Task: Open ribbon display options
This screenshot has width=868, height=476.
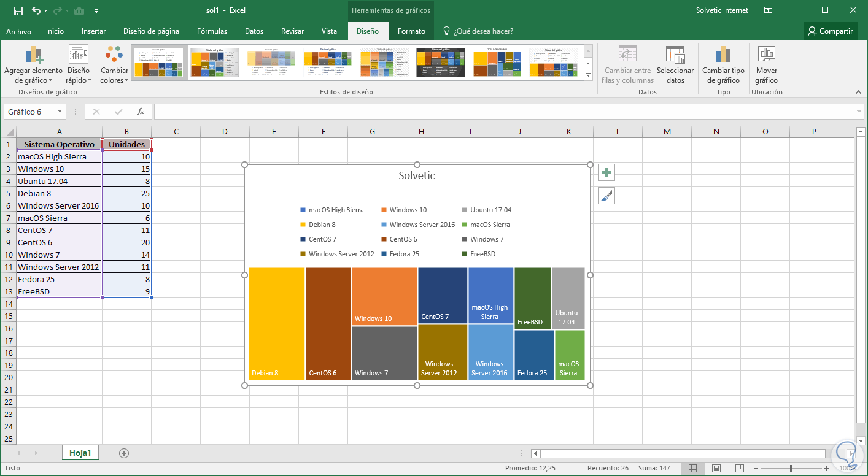Action: pyautogui.click(x=769, y=10)
